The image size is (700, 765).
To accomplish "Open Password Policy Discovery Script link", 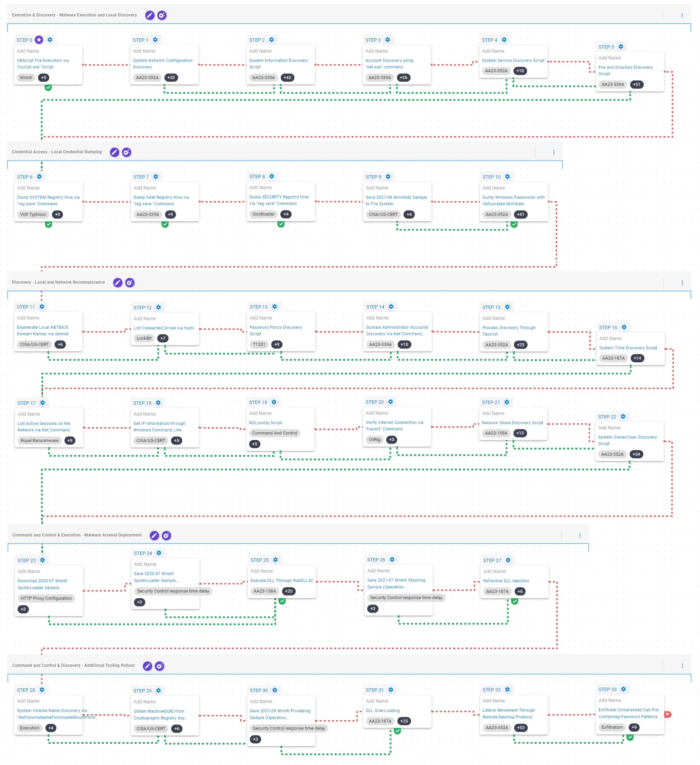I will point(276,330).
